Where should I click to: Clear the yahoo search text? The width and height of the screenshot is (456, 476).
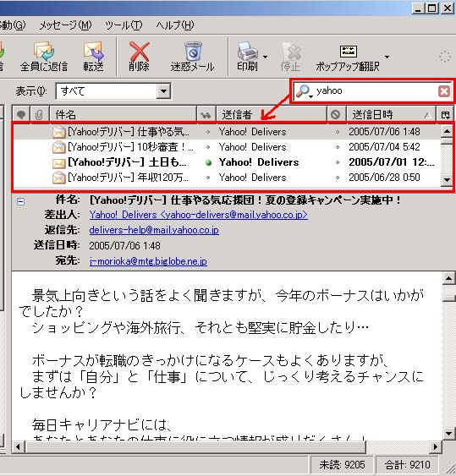pyautogui.click(x=444, y=91)
